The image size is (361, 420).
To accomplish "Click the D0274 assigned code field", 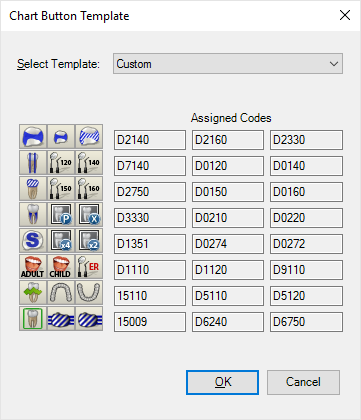I will point(228,244).
